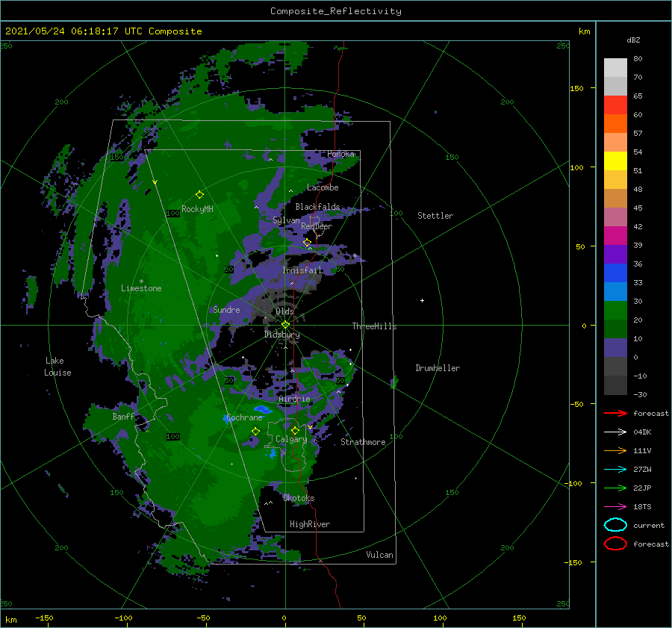Click the yellow diamond marker below Cochrane
Screen dimensions: 672x628
(x=255, y=431)
